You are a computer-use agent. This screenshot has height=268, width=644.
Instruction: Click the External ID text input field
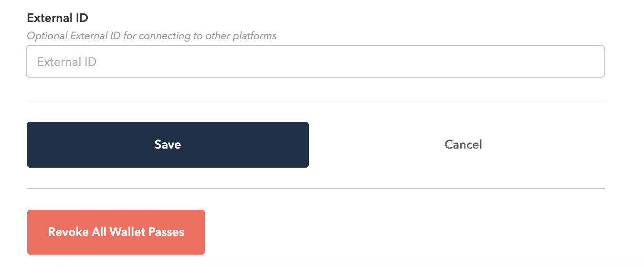316,62
